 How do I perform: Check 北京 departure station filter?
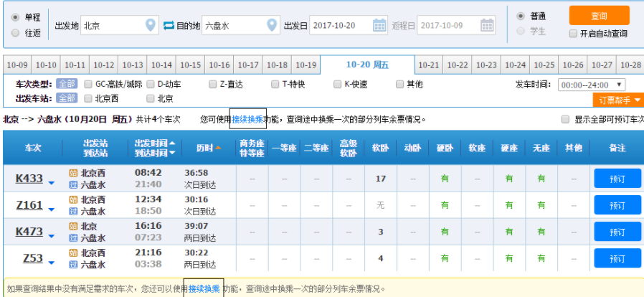(x=151, y=98)
